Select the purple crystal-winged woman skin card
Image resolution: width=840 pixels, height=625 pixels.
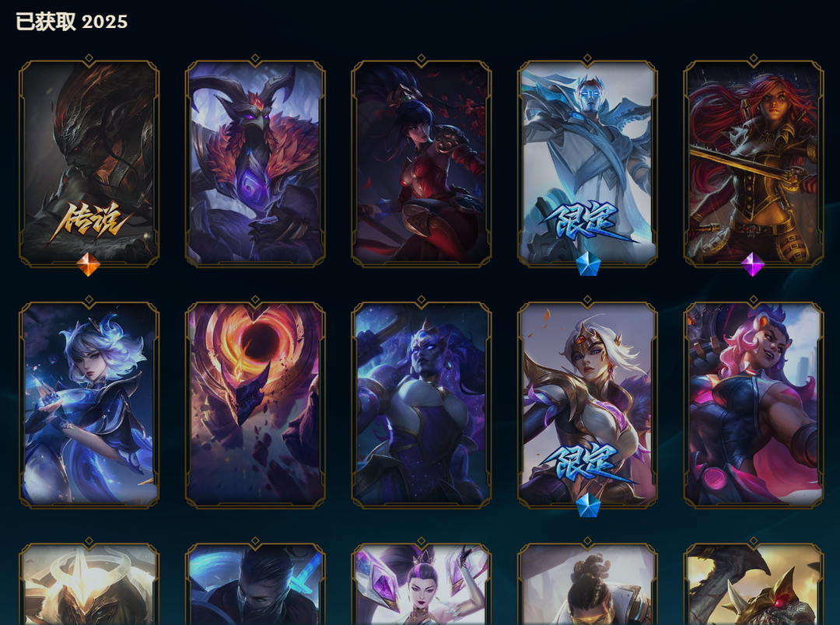point(421,585)
